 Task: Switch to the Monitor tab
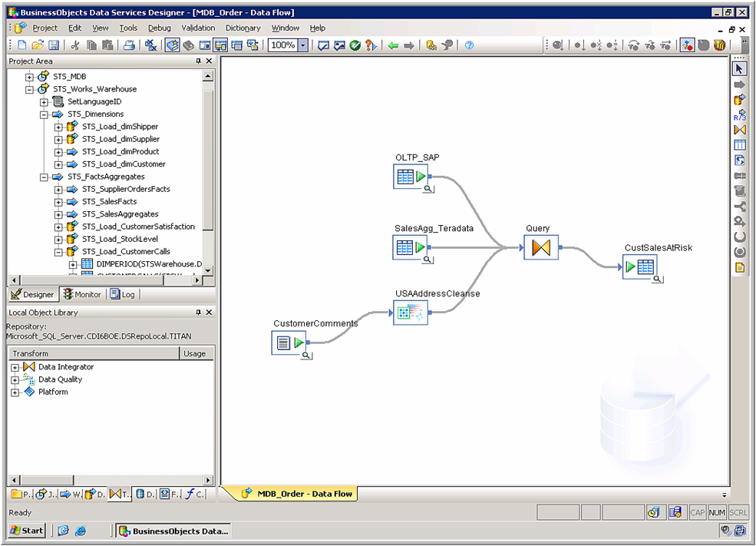pyautogui.click(x=82, y=294)
